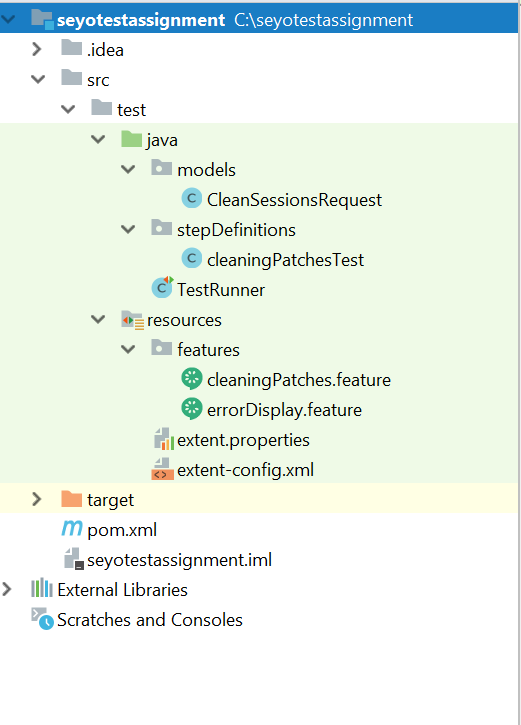
Task: Click the .idea folder icon
Action: click(72, 47)
